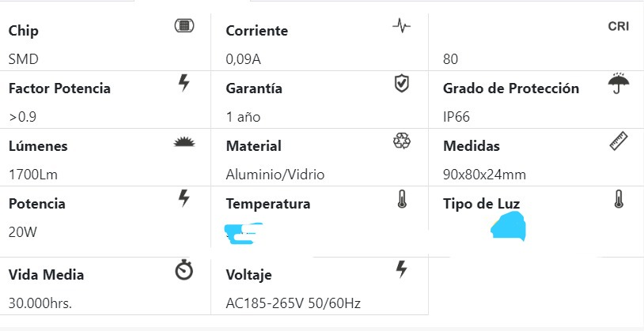Viewport: 644px width, 331px height.
Task: Click the pulse wave icon for Corriente
Action: (402, 26)
